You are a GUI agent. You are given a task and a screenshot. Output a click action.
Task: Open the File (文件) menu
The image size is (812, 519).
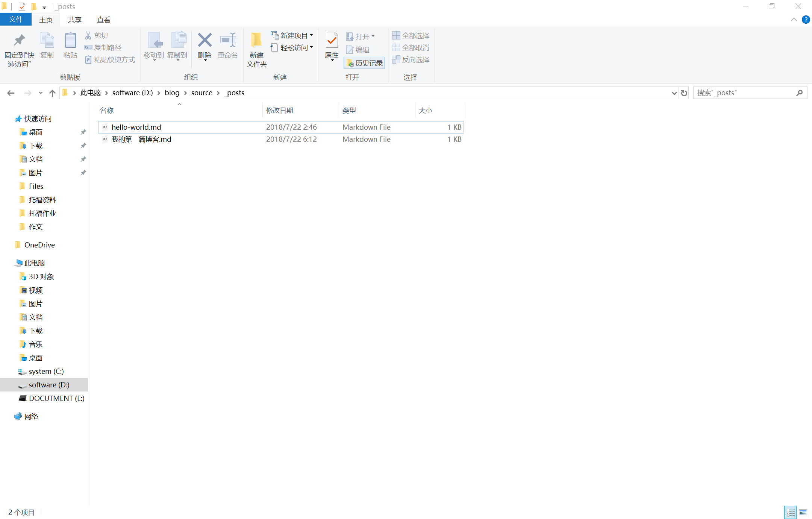16,20
